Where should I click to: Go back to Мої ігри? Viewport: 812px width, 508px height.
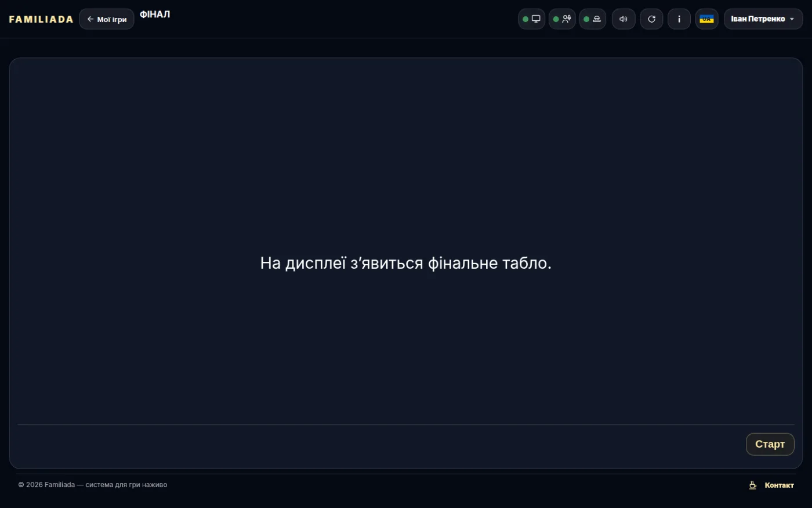click(x=107, y=19)
